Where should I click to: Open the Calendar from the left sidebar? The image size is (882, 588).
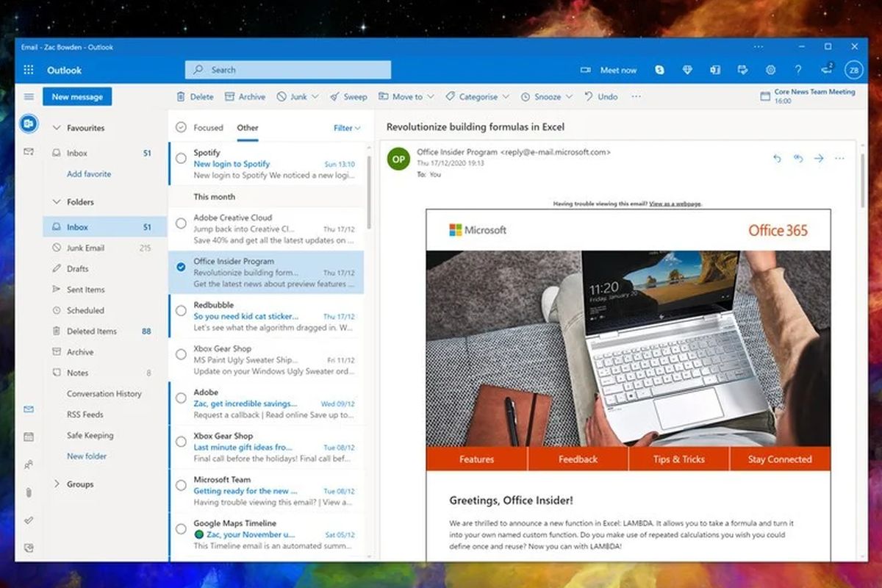(28, 437)
